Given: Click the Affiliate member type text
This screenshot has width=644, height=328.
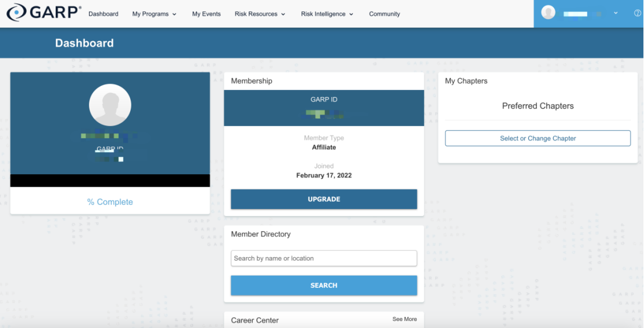Looking at the screenshot, I should pos(324,147).
